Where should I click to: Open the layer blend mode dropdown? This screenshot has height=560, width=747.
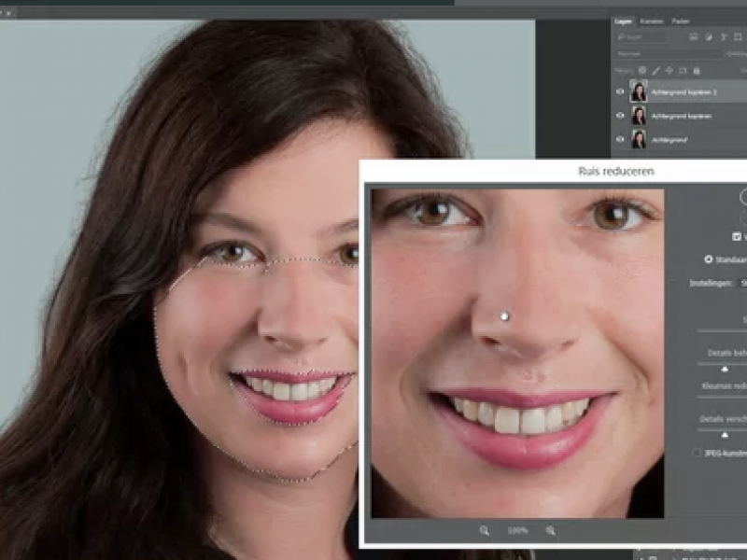tap(668, 54)
